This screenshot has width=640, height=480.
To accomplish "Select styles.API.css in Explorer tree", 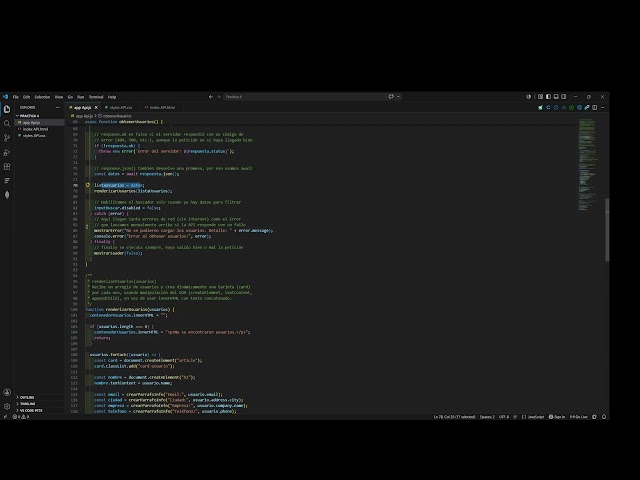I will tap(40, 136).
